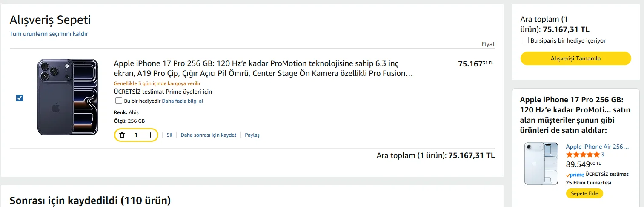This screenshot has width=644, height=207.
Task: Click the review count next to stars
Action: 603,155
